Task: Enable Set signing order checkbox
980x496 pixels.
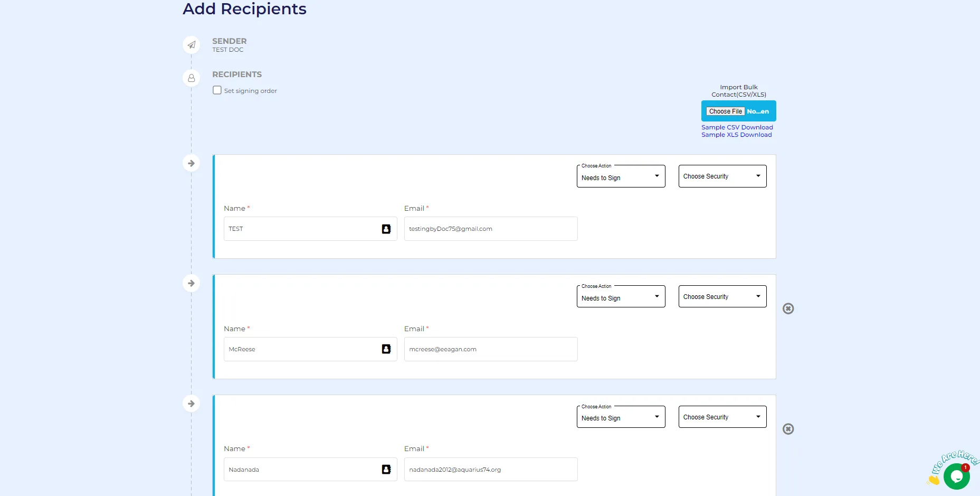Action: pyautogui.click(x=217, y=90)
